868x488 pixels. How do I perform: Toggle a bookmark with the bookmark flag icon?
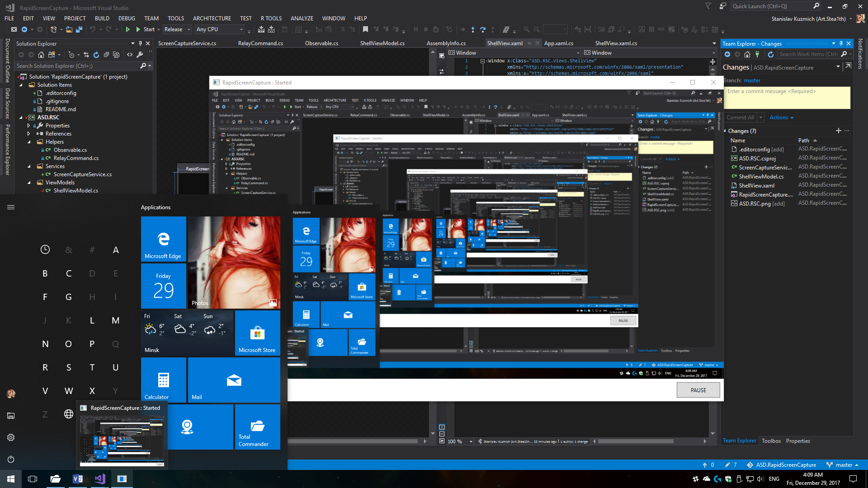365,29
